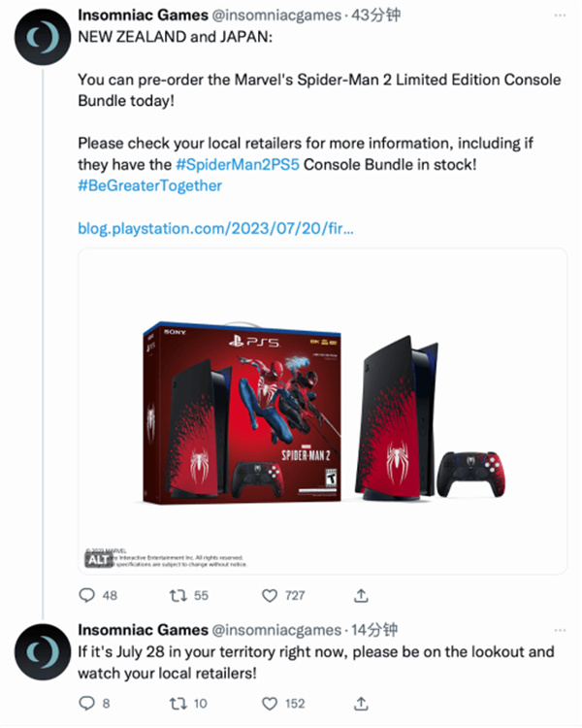Click the reply icon on the pre-order tweet
The width and height of the screenshot is (582, 728).
coord(86,594)
